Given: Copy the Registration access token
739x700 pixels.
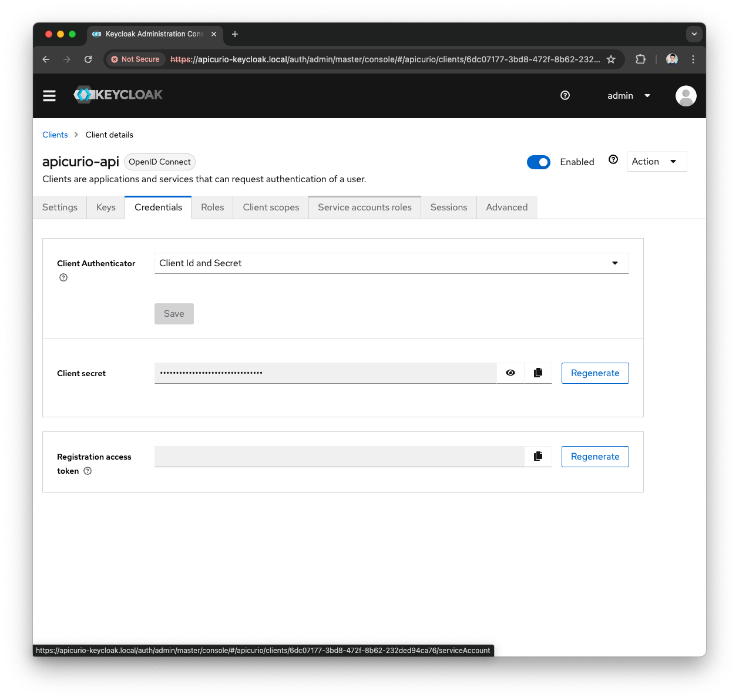Looking at the screenshot, I should click(x=538, y=456).
